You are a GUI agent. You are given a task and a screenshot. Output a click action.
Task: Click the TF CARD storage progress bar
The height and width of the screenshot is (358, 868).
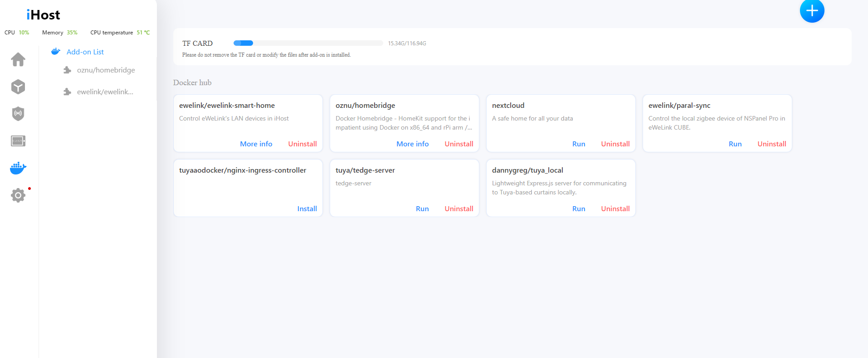(x=308, y=43)
